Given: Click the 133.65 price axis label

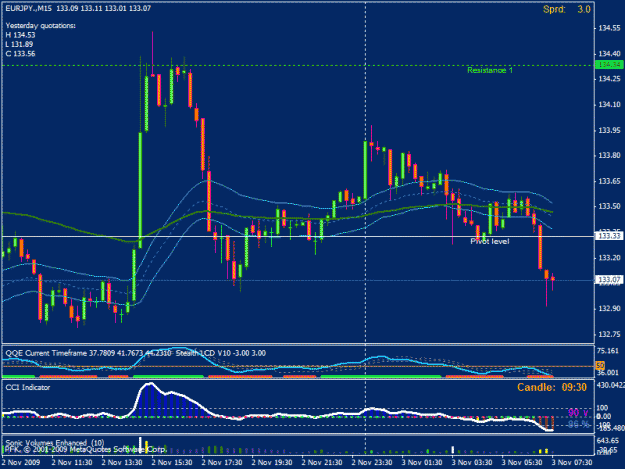Looking at the screenshot, I should pos(609,181).
